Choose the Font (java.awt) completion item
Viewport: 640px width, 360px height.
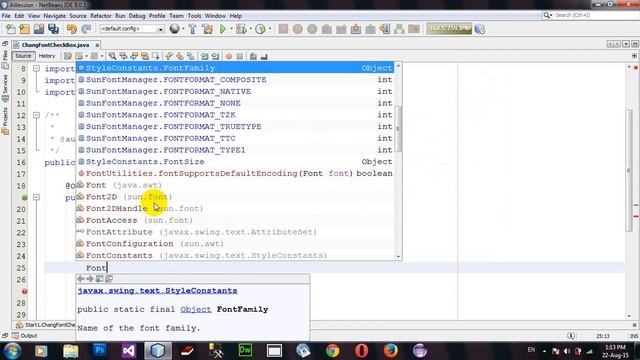coord(235,185)
